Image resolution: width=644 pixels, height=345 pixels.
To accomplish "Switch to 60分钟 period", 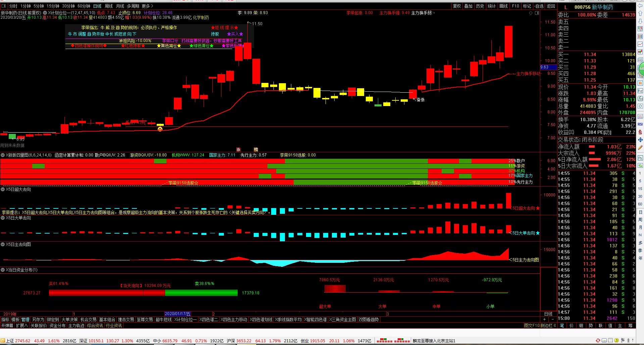I will point(84,6).
